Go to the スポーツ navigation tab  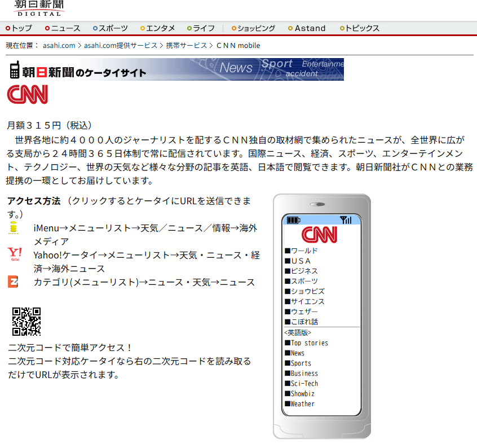click(113, 28)
